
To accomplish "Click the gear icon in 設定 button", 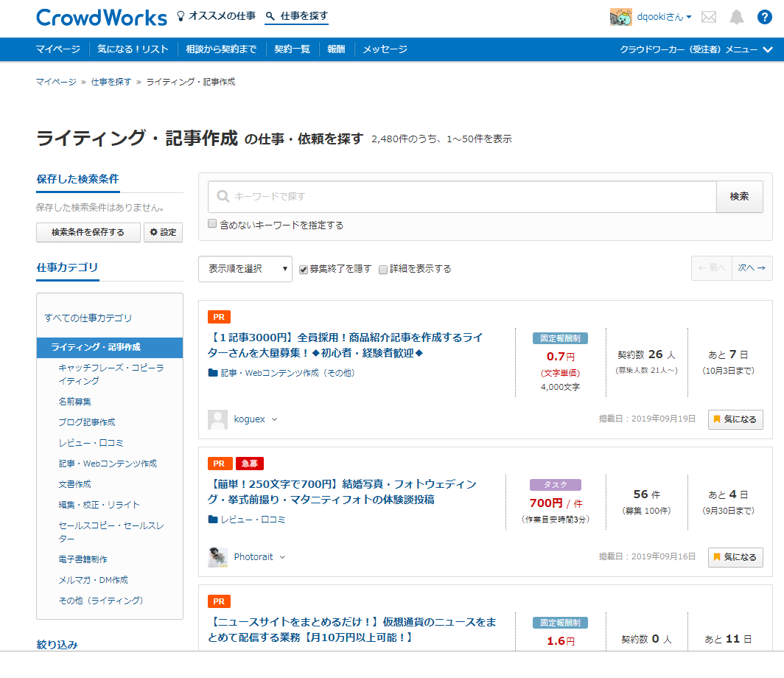I will click(x=153, y=232).
